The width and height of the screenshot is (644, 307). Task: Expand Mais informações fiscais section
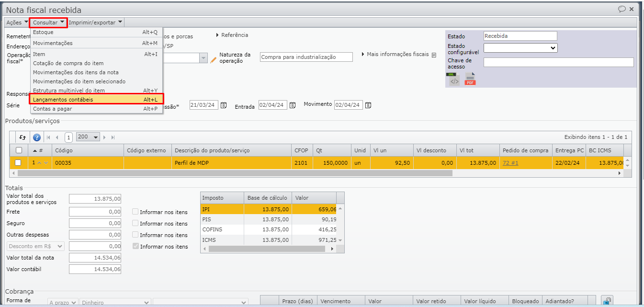395,54
